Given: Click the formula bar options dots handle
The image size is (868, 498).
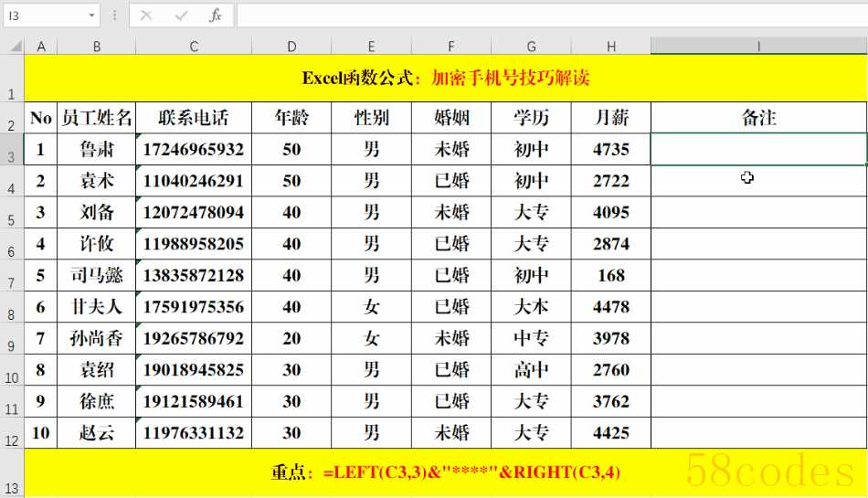Looking at the screenshot, I should (114, 16).
